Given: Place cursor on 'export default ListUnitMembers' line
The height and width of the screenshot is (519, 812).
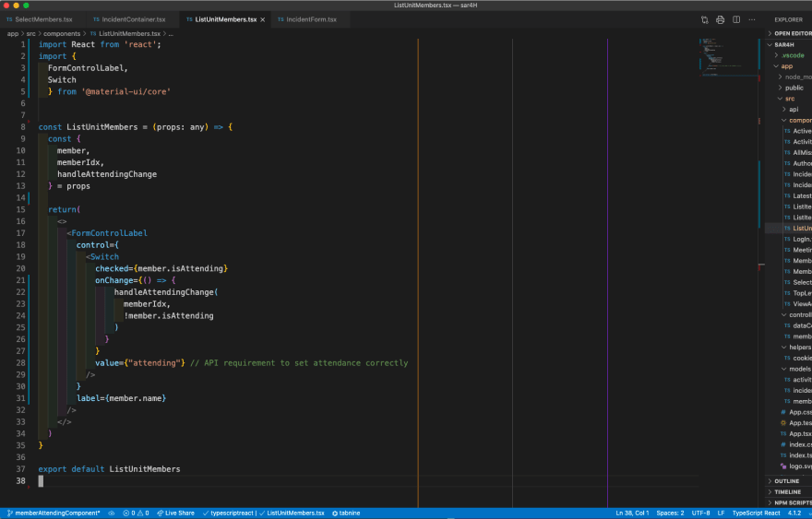Looking at the screenshot, I should tap(109, 469).
